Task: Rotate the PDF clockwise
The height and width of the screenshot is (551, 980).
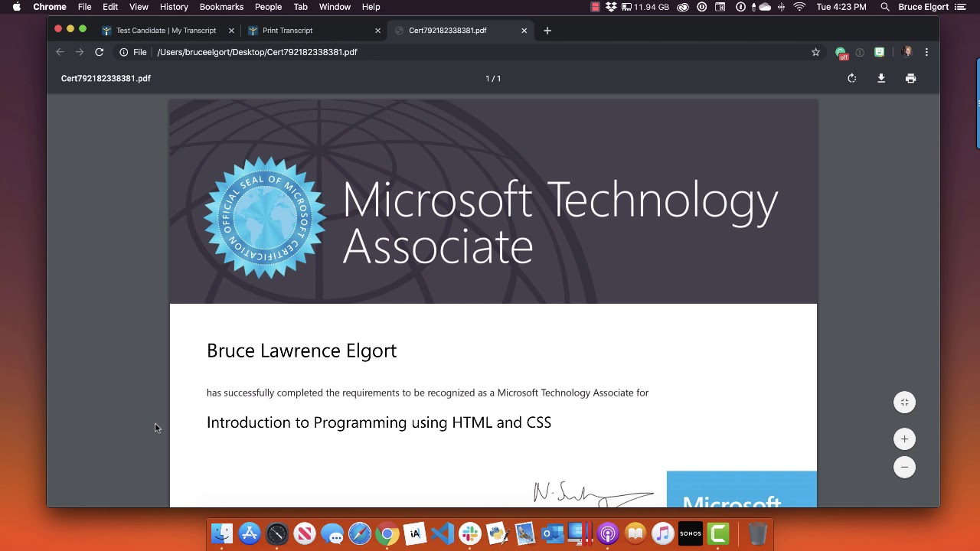Action: coord(852,78)
